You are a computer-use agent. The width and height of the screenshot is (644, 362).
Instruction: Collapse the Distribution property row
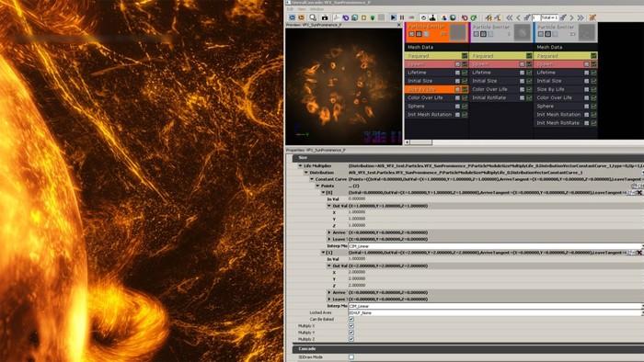coord(306,173)
